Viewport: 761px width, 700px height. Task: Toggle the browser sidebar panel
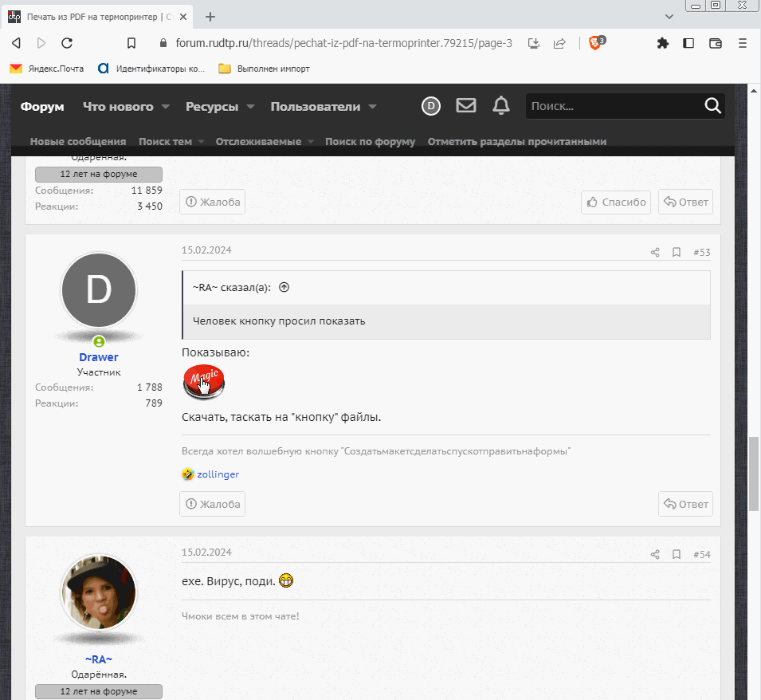coord(688,43)
